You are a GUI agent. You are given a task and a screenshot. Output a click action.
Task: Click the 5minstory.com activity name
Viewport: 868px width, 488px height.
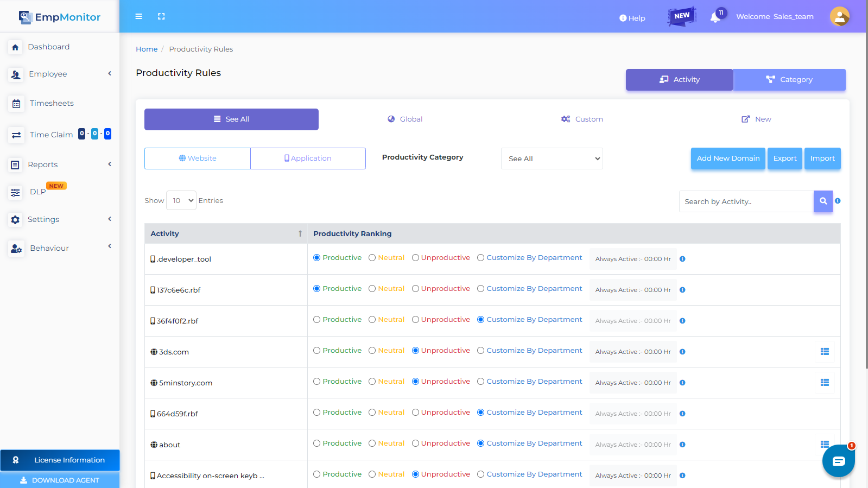(x=186, y=383)
